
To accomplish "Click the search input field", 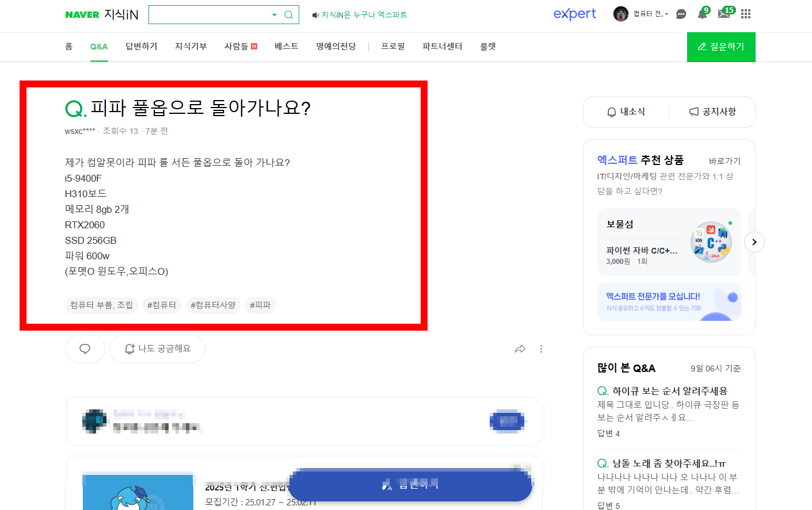I will point(208,15).
